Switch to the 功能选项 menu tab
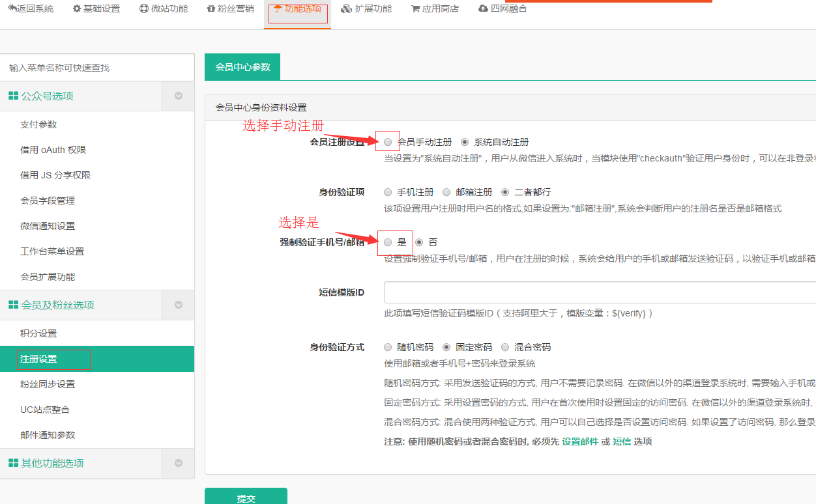 297,10
